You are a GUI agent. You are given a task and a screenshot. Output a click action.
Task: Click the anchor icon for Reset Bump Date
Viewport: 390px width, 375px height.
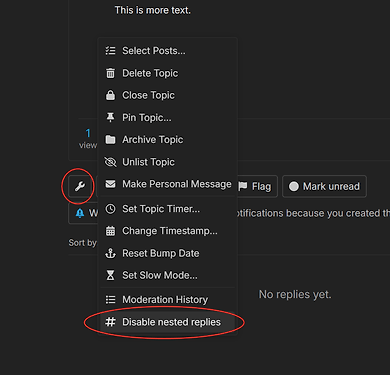pyautogui.click(x=110, y=253)
